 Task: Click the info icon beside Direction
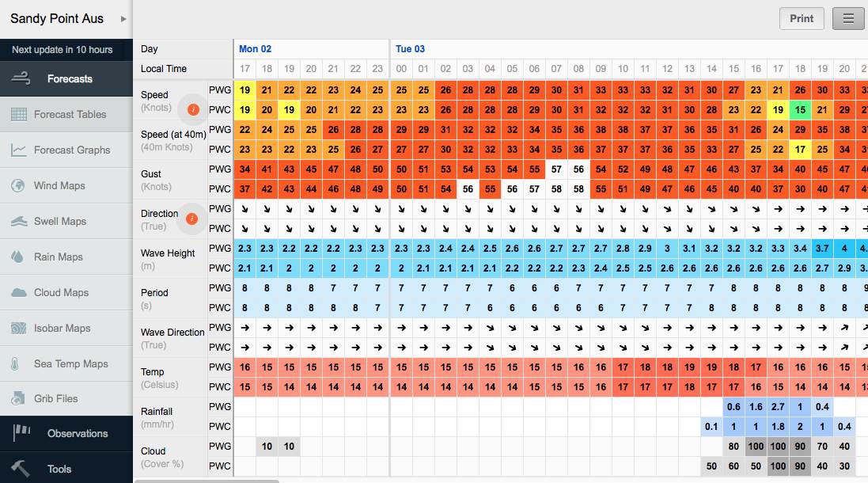(192, 219)
